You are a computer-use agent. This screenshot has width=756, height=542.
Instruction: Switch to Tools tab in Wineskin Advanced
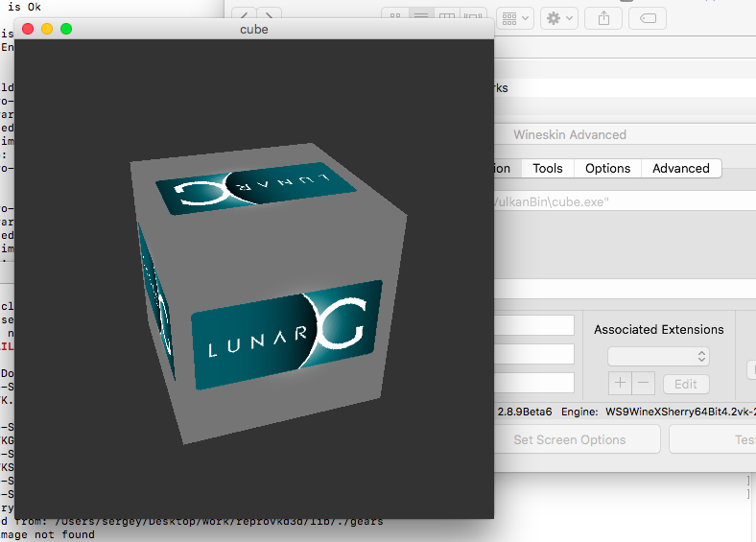click(x=548, y=168)
